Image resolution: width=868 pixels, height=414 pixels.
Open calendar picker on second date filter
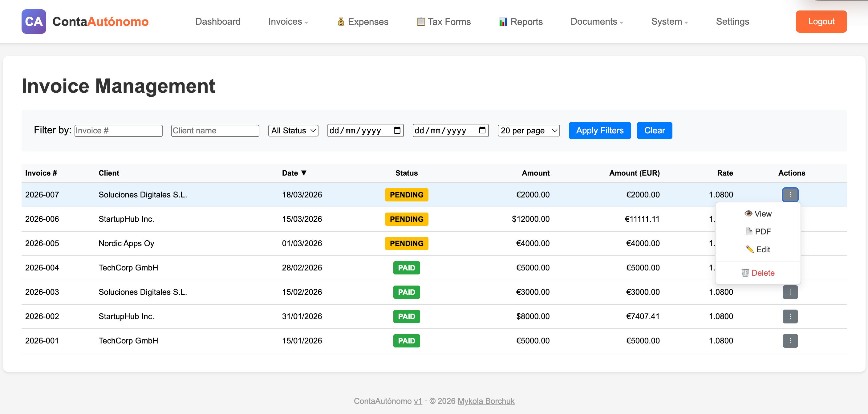(x=482, y=130)
